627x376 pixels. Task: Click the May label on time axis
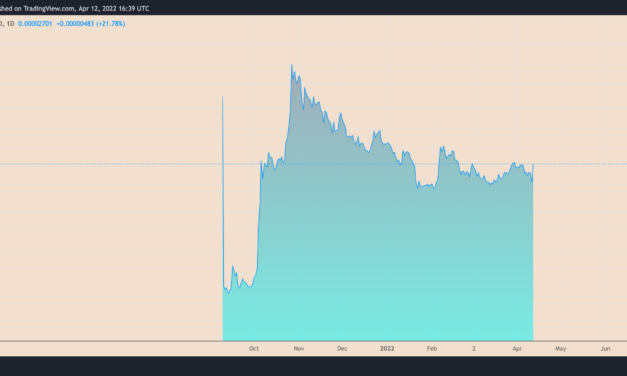[561, 348]
